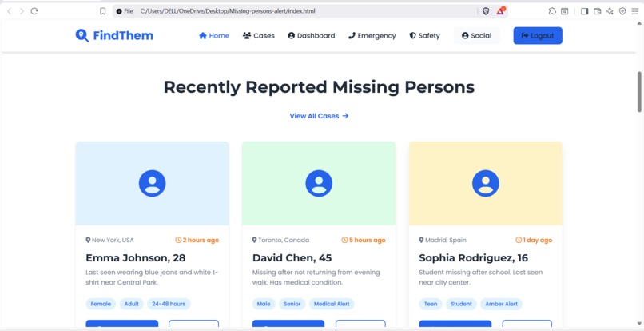Click the Social button
Image resolution: width=644 pixels, height=331 pixels.
click(x=476, y=36)
